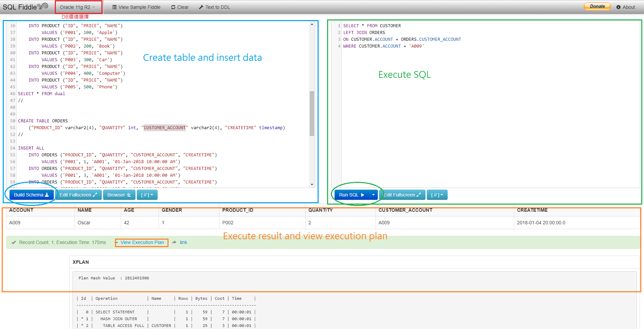Viewport: 644px width, 329px height.
Task: Click the View Sample Fiddle icon
Action: coord(115,7)
